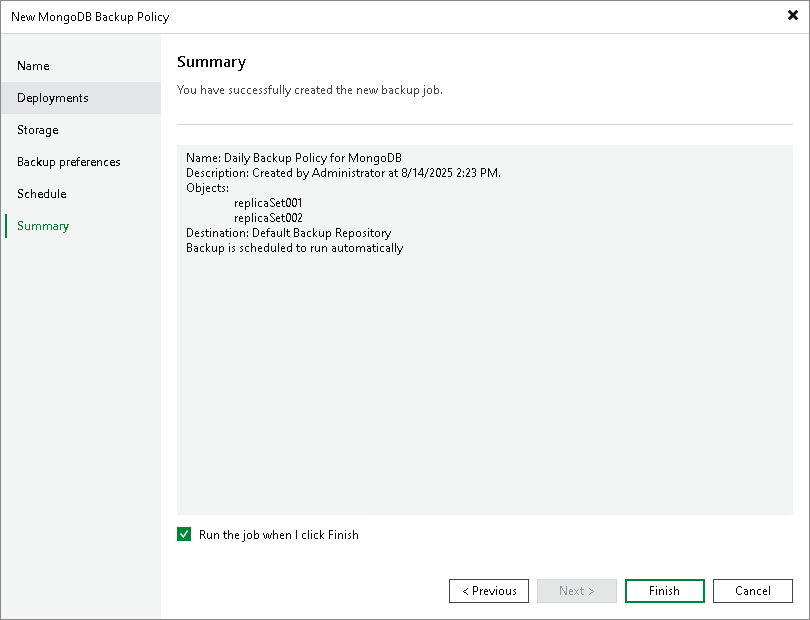
Task: Close the New MongoDB Backup Policy dialog
Action: coord(792,16)
